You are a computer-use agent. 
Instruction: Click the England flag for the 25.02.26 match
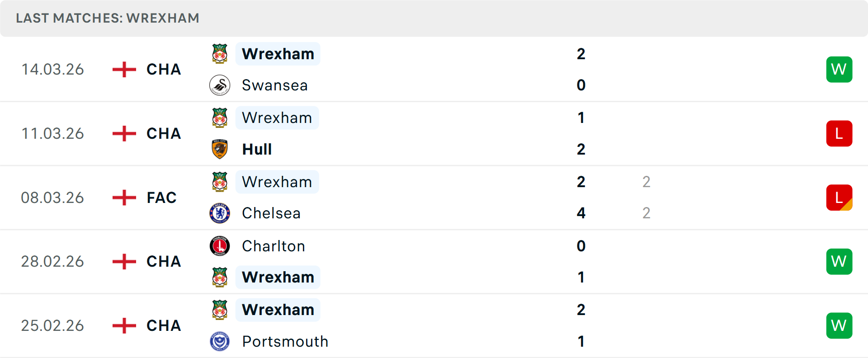point(123,325)
